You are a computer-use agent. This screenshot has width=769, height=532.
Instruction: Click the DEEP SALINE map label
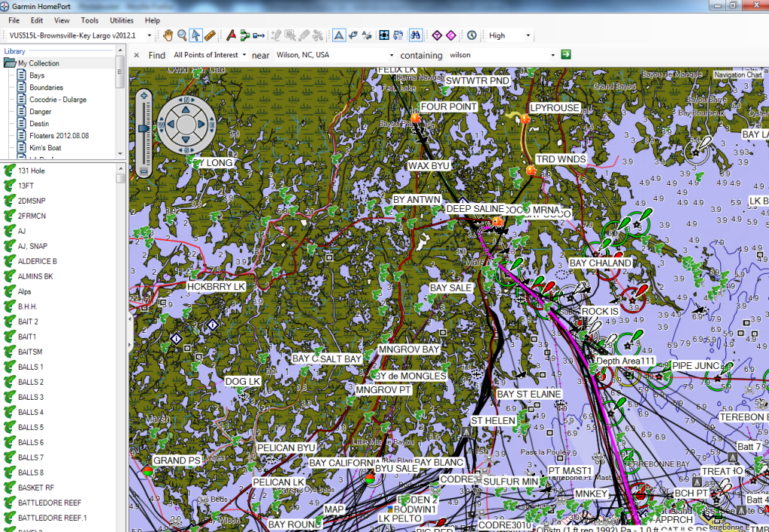(475, 208)
